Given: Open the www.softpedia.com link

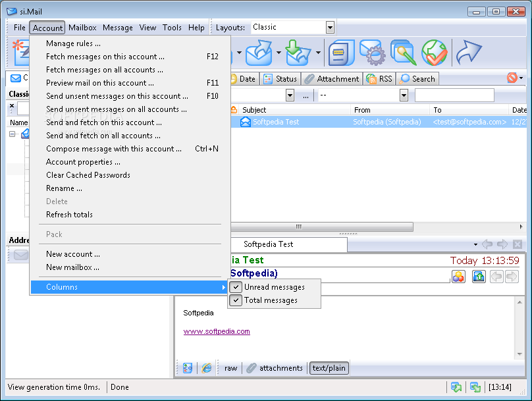Looking at the screenshot, I should [x=217, y=331].
